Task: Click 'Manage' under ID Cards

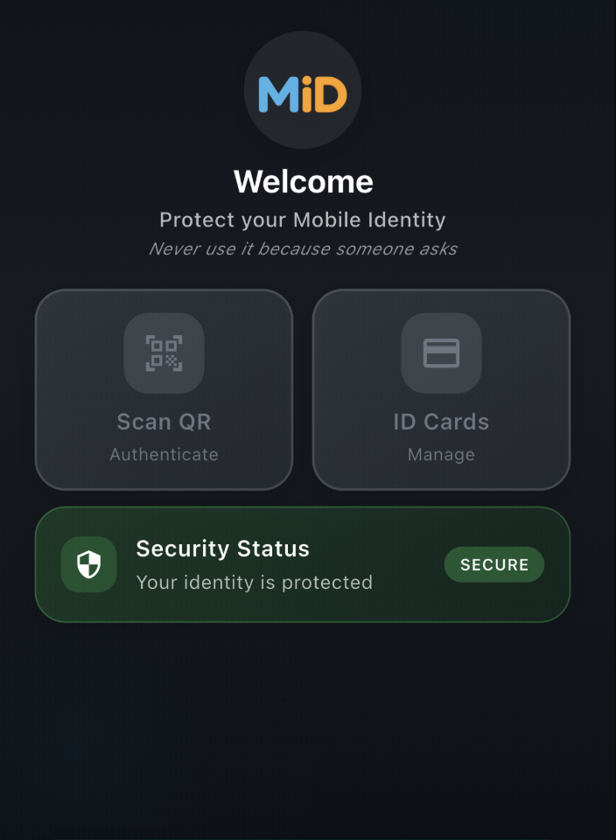Action: tap(441, 455)
